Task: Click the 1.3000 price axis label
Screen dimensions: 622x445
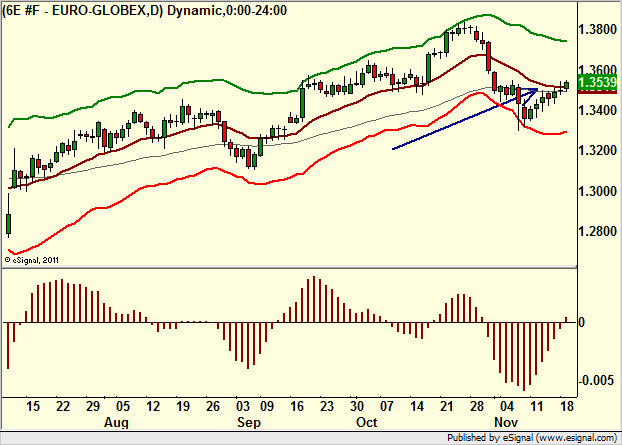Action: (x=598, y=191)
